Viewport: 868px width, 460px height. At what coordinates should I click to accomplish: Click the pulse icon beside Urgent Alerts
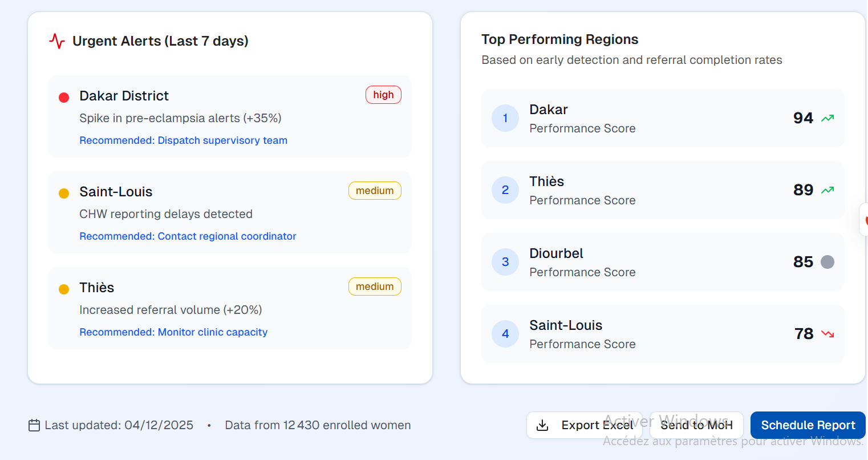tap(56, 41)
